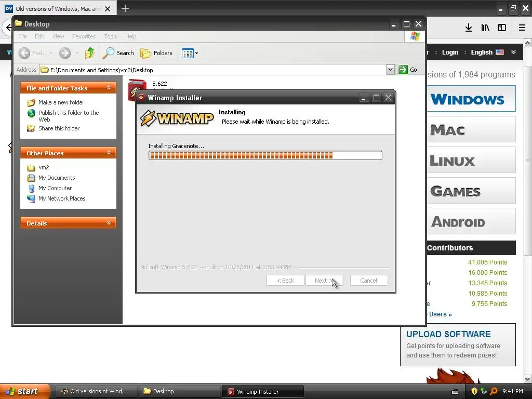532x399 pixels.
Task: Click the Start button
Action: (25, 391)
